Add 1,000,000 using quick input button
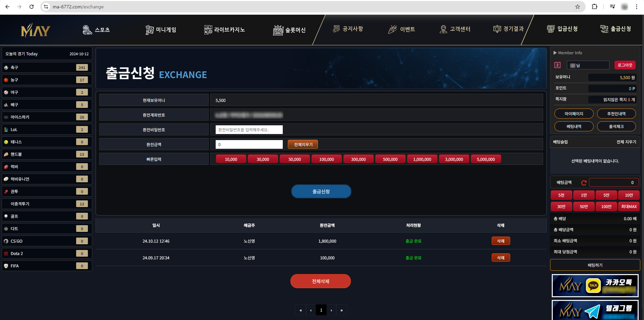 pos(422,159)
